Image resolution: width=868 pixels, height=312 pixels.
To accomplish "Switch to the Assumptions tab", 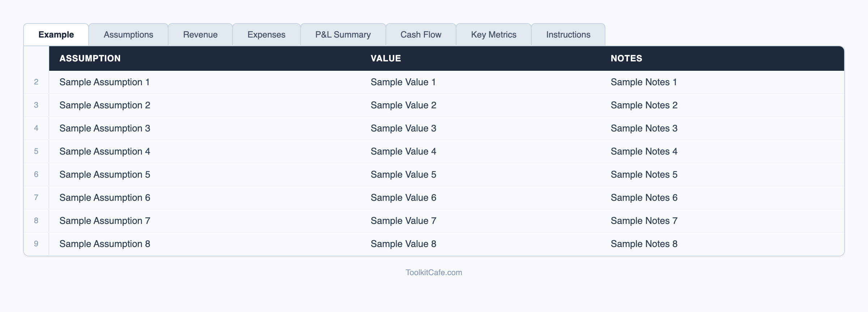I will point(128,35).
